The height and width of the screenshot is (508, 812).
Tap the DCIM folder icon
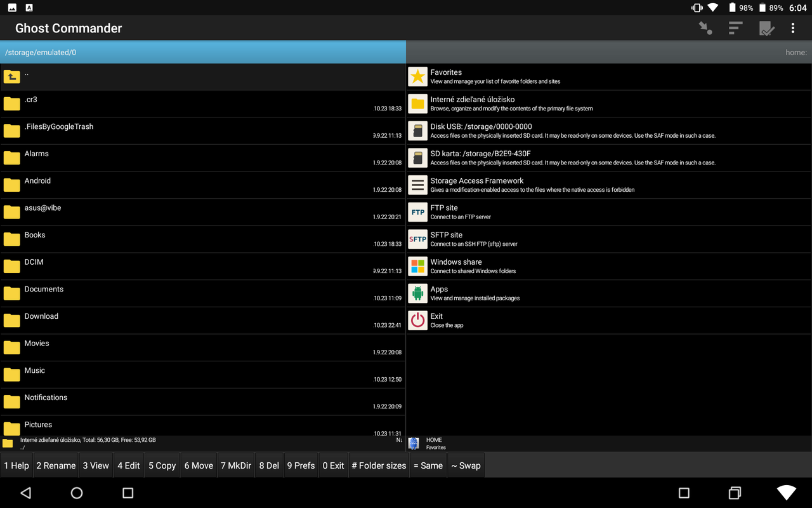pos(12,267)
